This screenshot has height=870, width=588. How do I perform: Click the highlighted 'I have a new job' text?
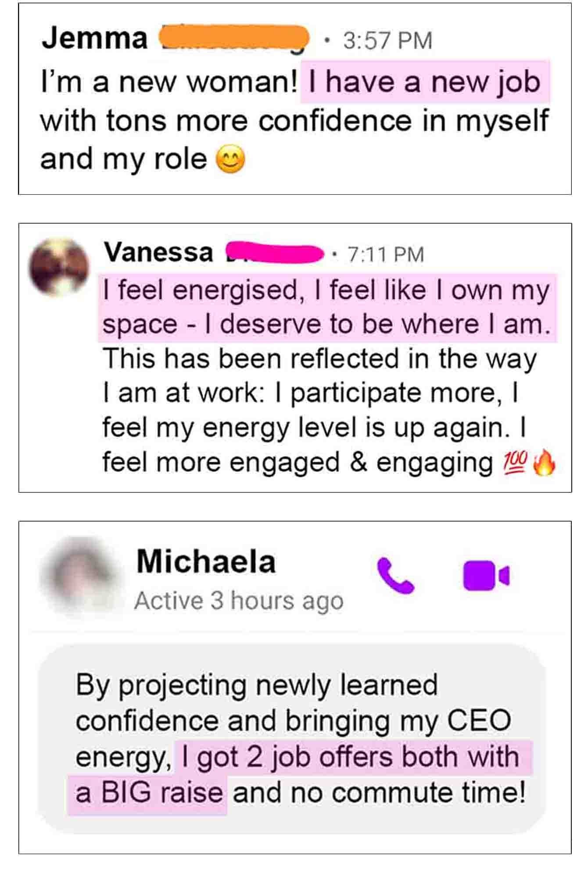pyautogui.click(x=424, y=82)
